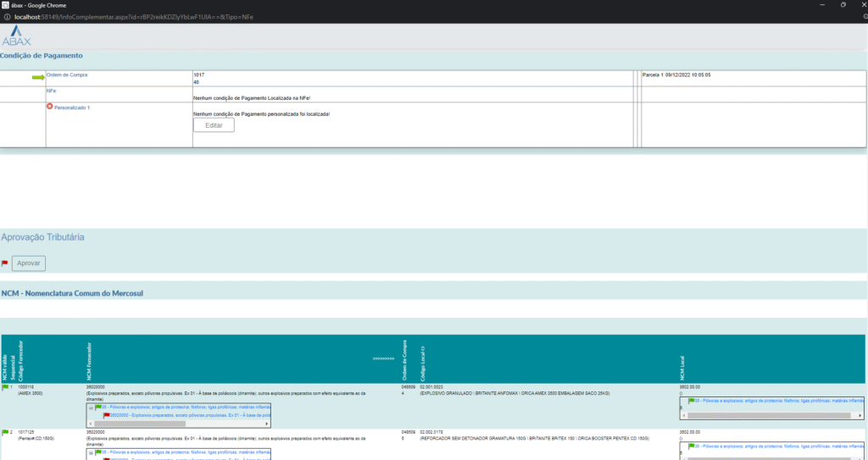Click the >>>>>>>>> column expander in table header

coord(384,358)
